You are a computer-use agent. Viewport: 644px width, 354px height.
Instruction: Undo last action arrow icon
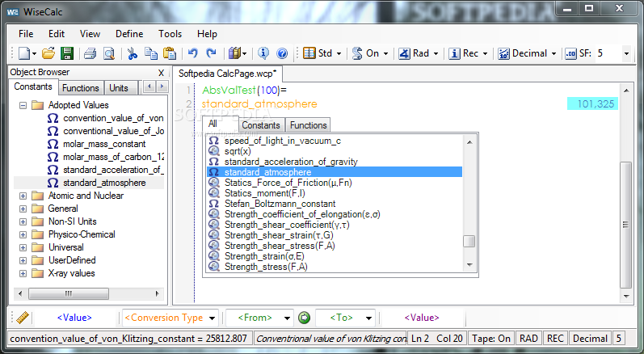(x=192, y=53)
